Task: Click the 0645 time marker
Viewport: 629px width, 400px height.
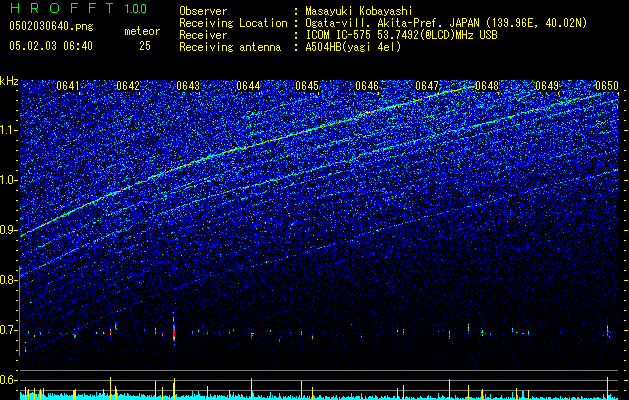Action: tap(307, 86)
